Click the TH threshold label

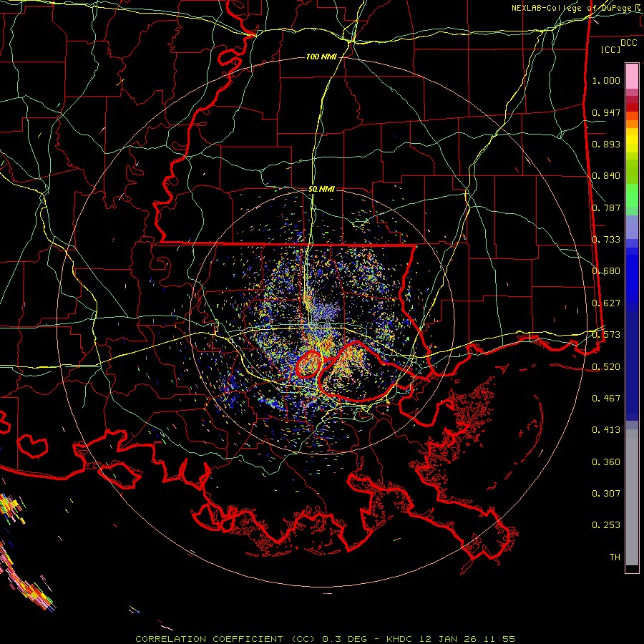pos(615,557)
